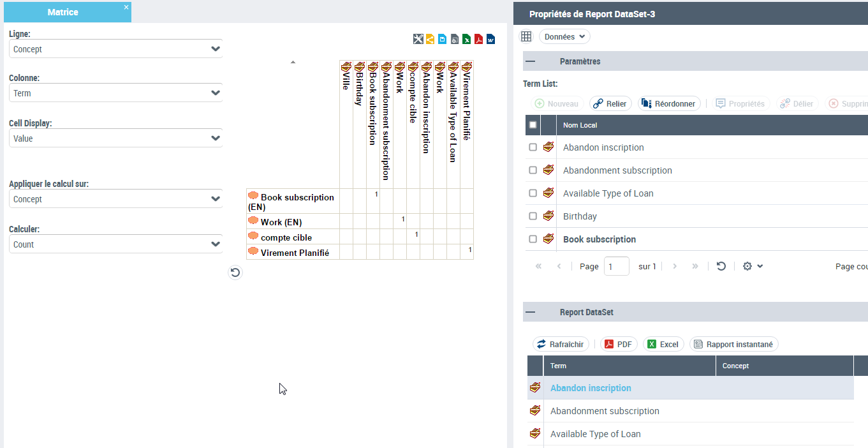Export matrix with green Excel icon
Screen dimensions: 868x448
(467, 40)
